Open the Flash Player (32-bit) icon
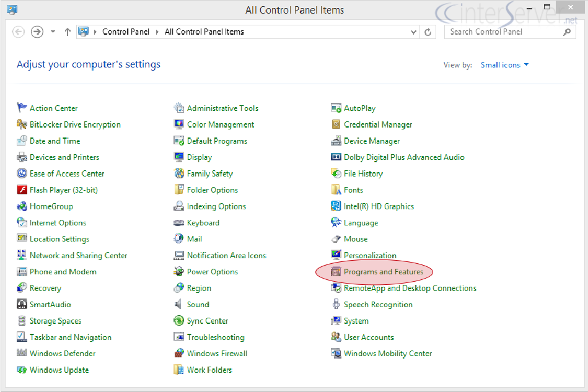The image size is (588, 392). tap(22, 189)
